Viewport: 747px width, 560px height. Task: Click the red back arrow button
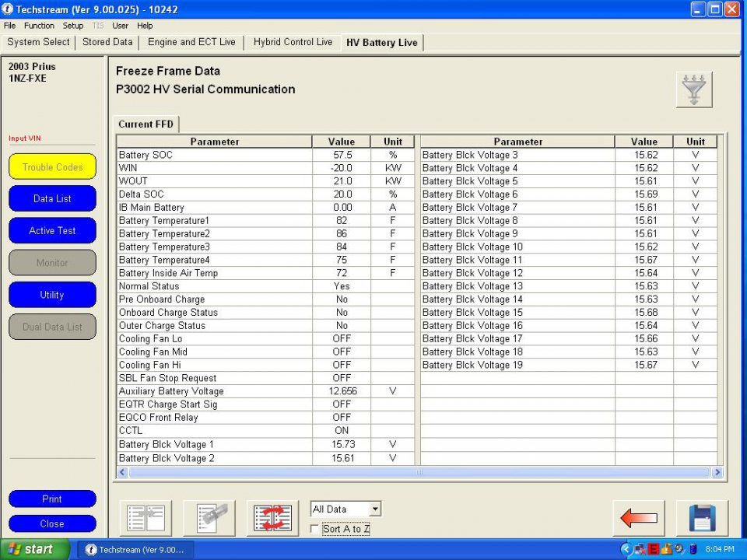(639, 518)
